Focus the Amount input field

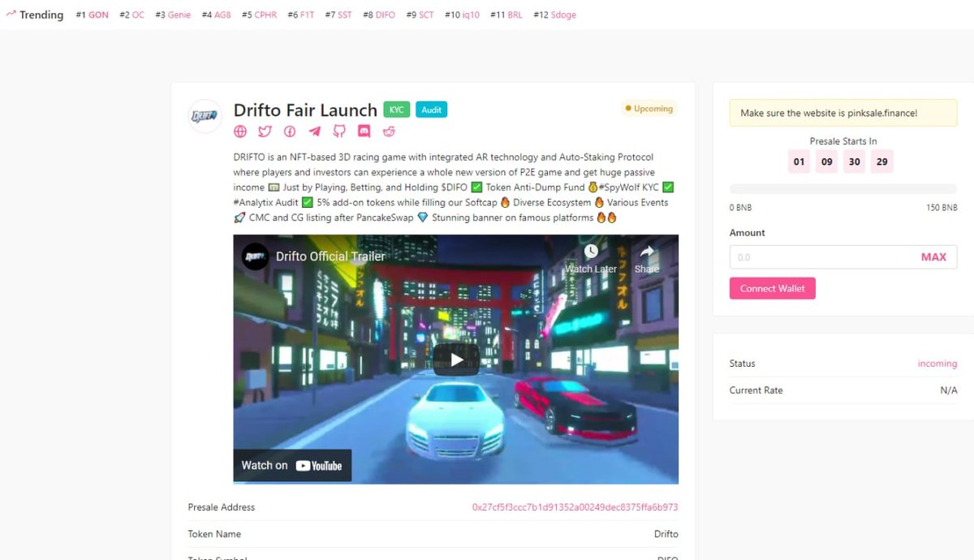[x=843, y=257]
